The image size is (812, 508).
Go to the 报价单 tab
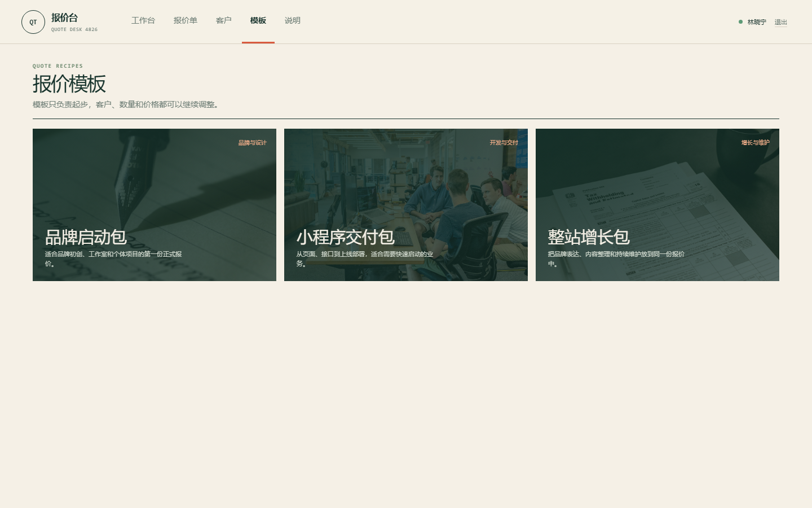coord(186,21)
